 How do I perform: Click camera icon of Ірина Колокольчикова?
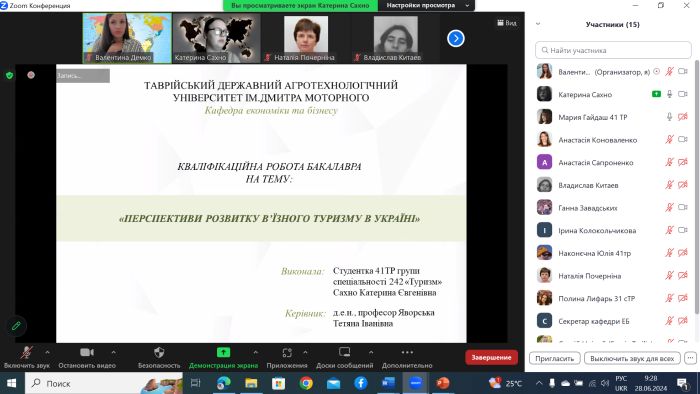pos(683,230)
